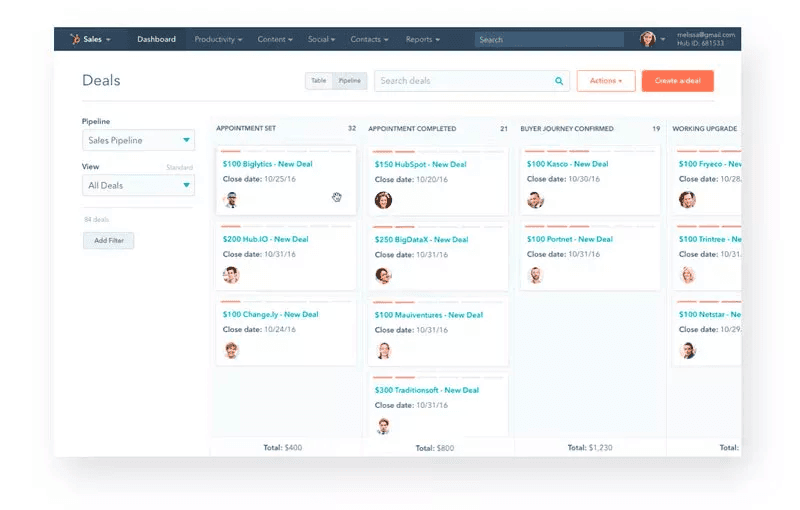The width and height of the screenshot is (800, 510).
Task: Click the HubSpot sprocket logo icon
Action: 74,40
